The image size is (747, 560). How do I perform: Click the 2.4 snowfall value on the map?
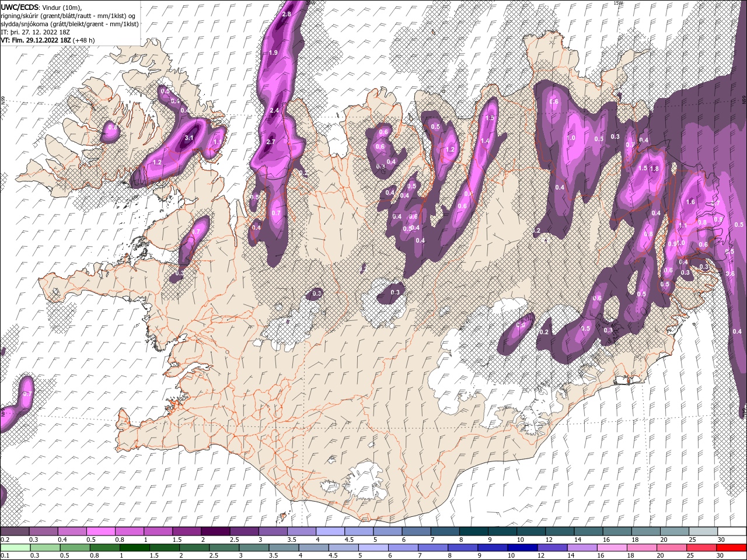(x=274, y=110)
